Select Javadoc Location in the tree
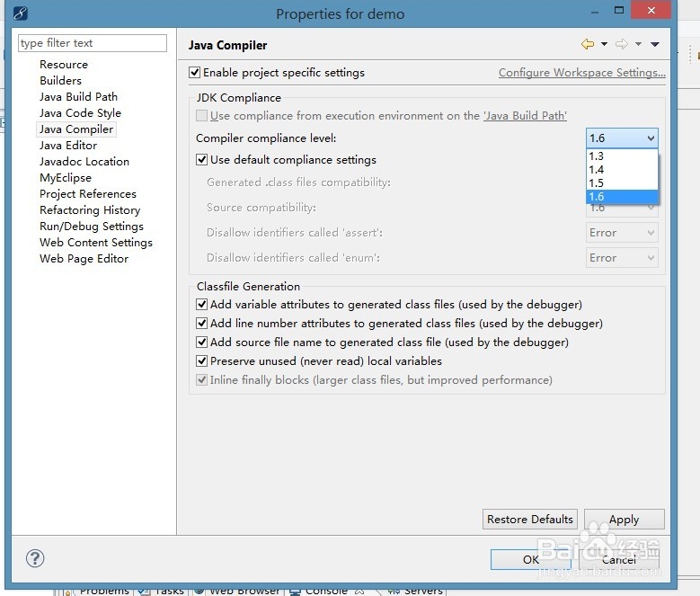 coord(84,162)
